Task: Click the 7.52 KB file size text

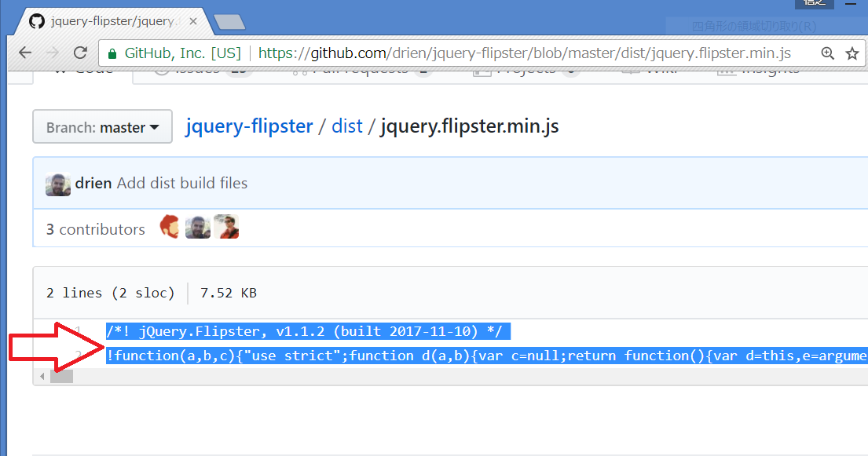Action: (x=228, y=293)
